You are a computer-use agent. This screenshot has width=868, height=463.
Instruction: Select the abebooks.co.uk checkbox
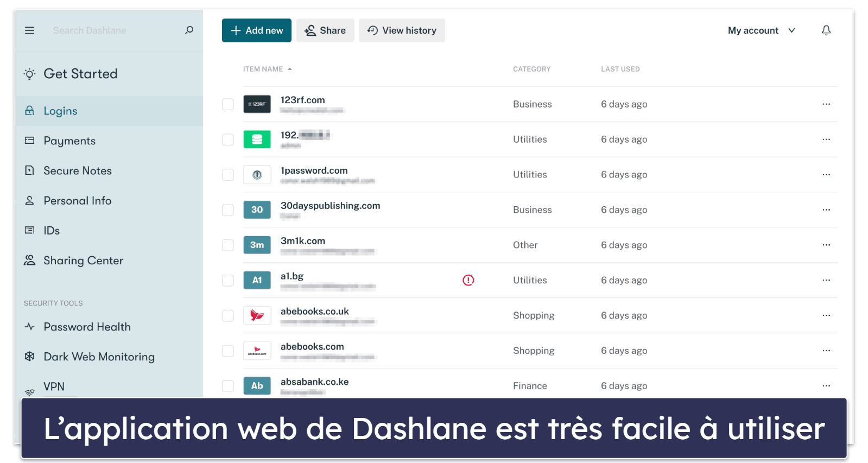[x=228, y=315]
